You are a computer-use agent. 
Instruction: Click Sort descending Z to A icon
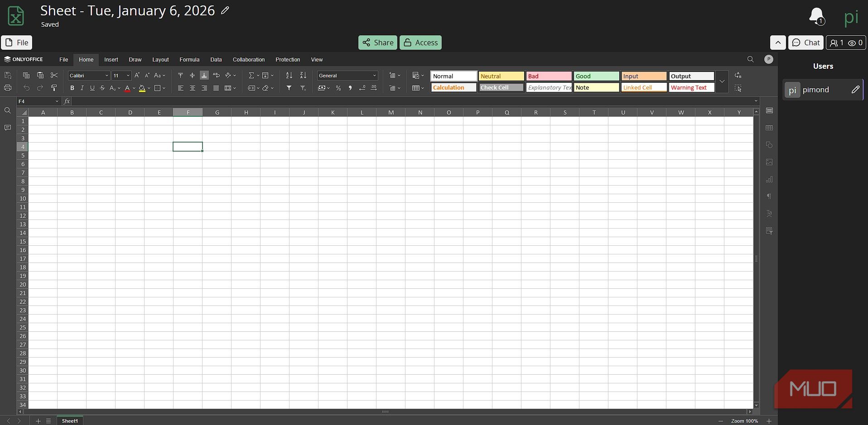303,76
